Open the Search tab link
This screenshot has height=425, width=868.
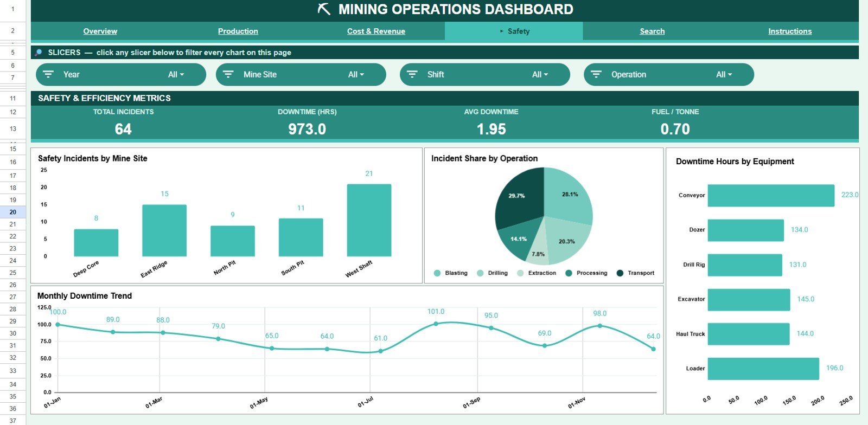tap(652, 31)
